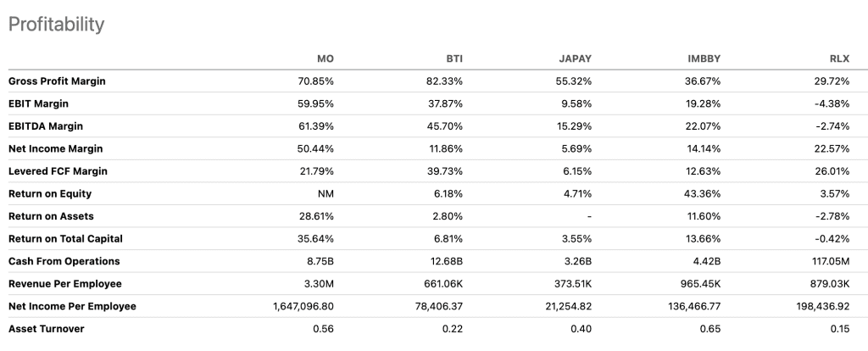Click the Net Income Margin label
868x351 pixels.
coord(55,149)
